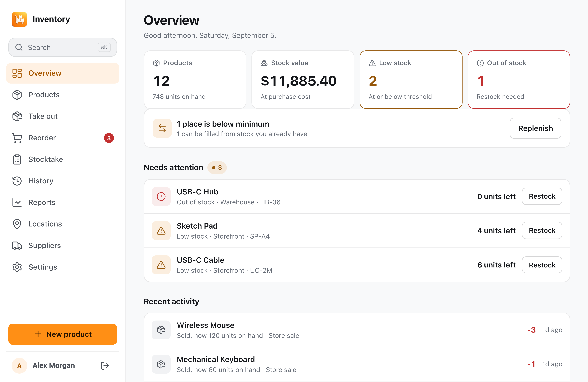Click the log out icon beside Alex Morgan
Screen dimensions: 588x382
point(105,365)
